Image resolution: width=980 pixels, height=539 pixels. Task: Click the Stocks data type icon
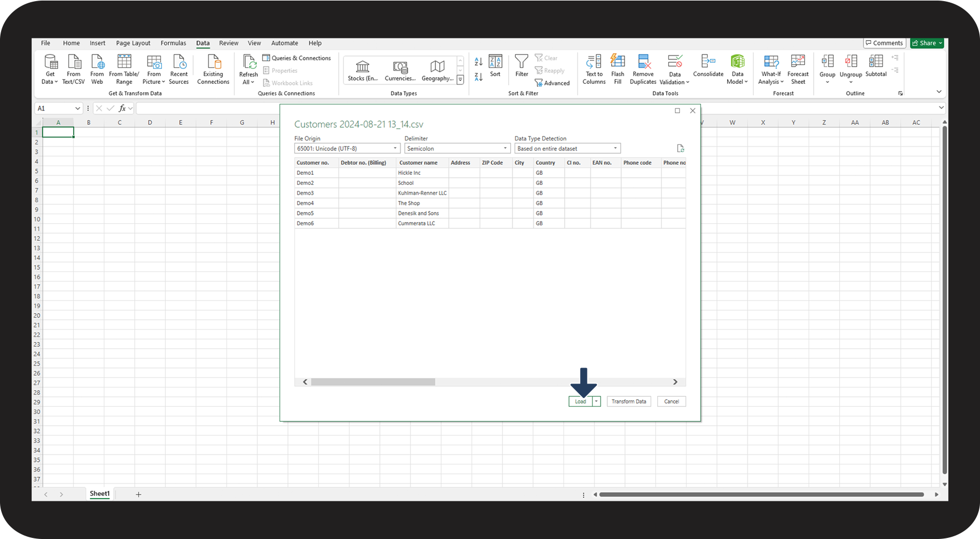[363, 67]
